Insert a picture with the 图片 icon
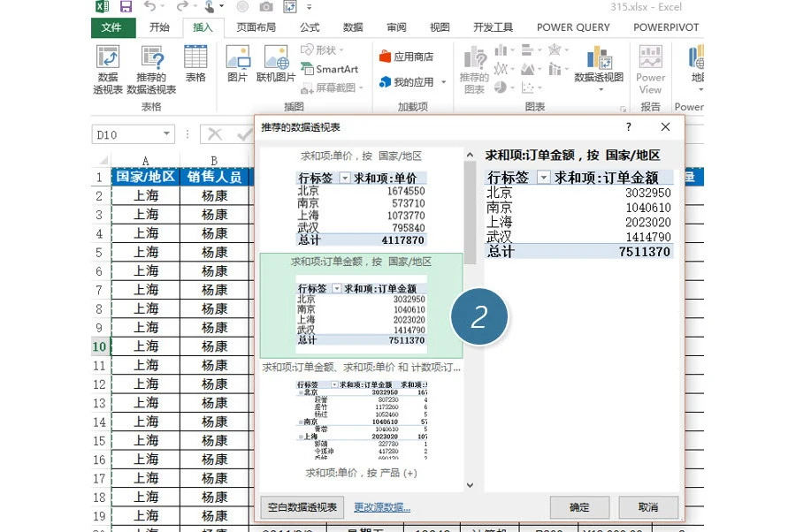 point(237,65)
